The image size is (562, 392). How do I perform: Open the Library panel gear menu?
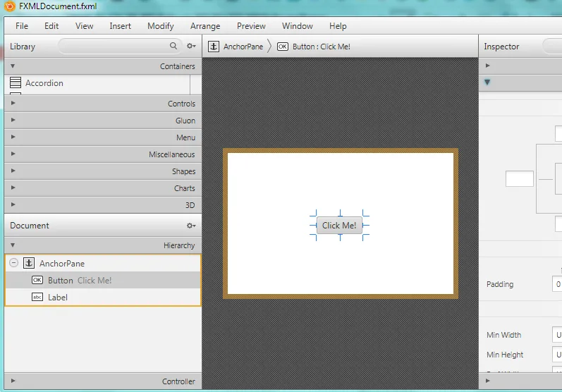[190, 47]
